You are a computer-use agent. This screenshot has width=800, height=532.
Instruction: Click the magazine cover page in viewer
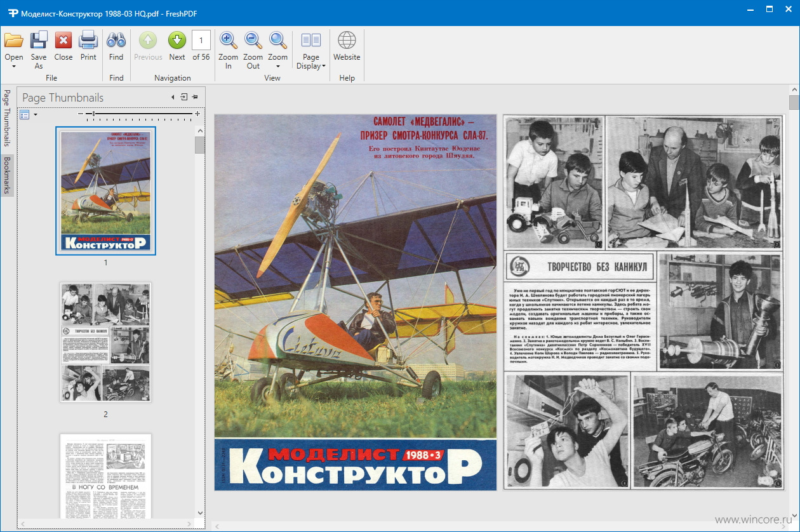pos(356,302)
